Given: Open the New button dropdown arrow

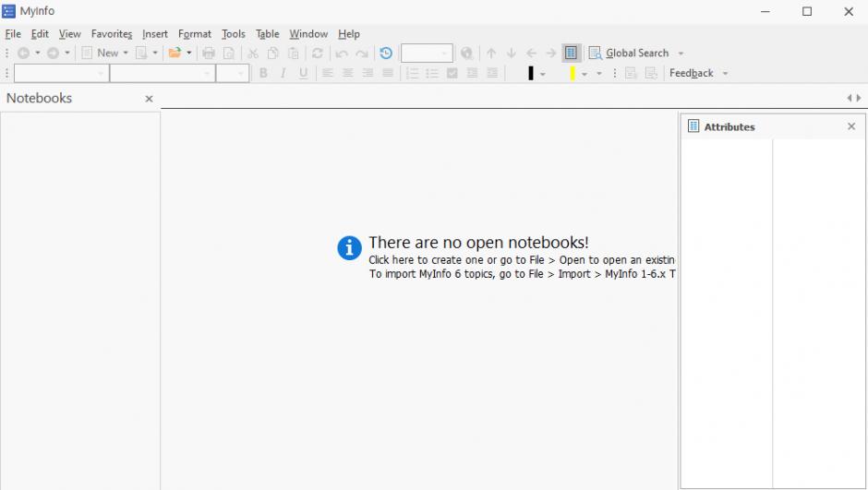Looking at the screenshot, I should click(x=126, y=54).
